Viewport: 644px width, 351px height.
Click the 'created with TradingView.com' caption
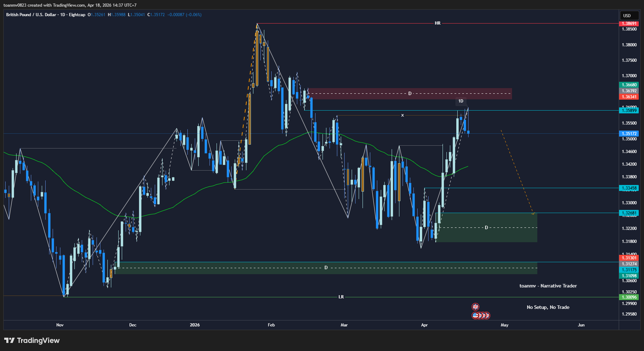point(57,5)
